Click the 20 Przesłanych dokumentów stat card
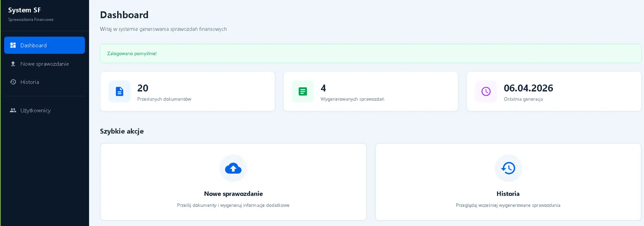 (188, 91)
